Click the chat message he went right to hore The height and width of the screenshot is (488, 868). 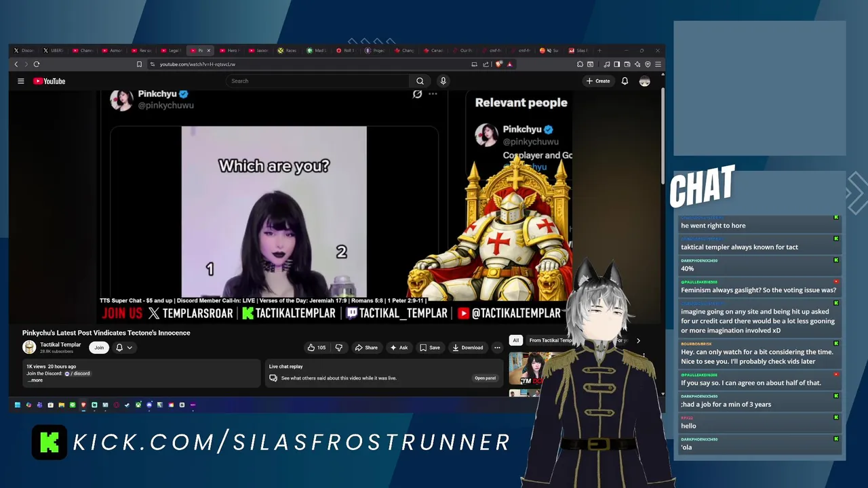click(713, 226)
